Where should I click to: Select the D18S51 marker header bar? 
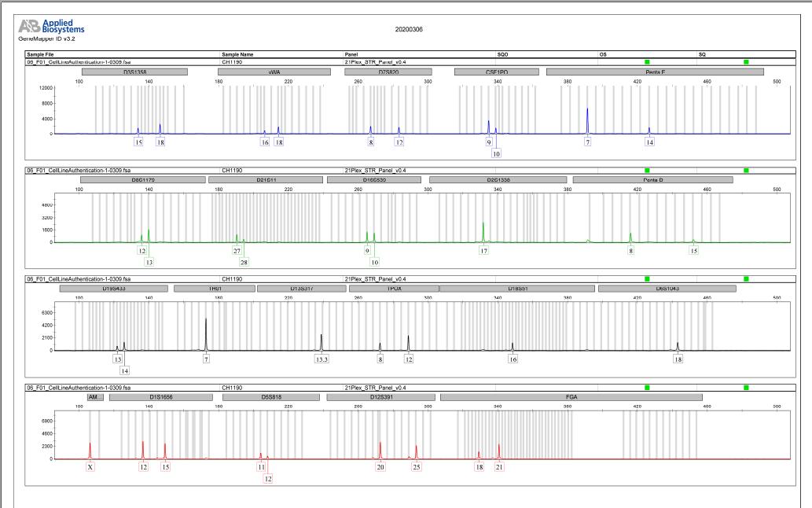(x=517, y=289)
